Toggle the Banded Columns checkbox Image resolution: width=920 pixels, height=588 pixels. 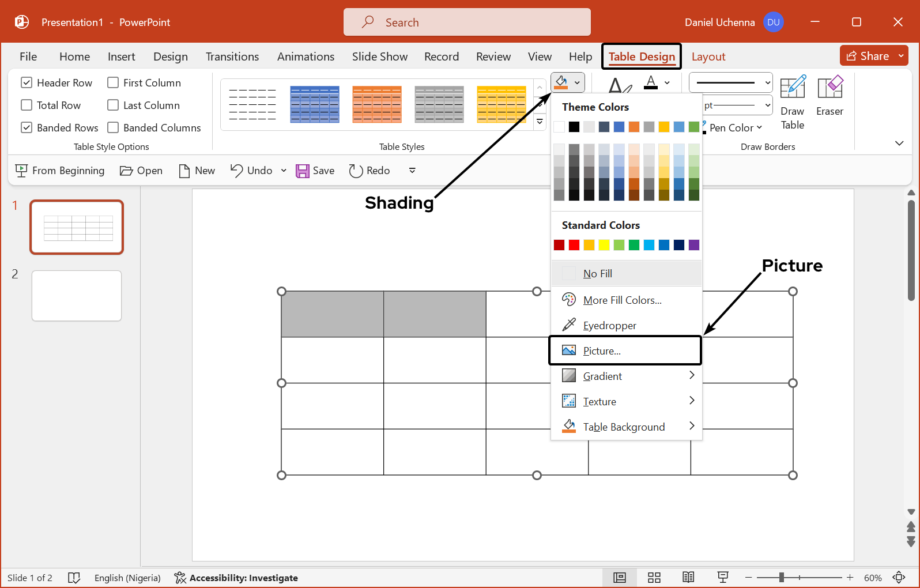(x=114, y=128)
